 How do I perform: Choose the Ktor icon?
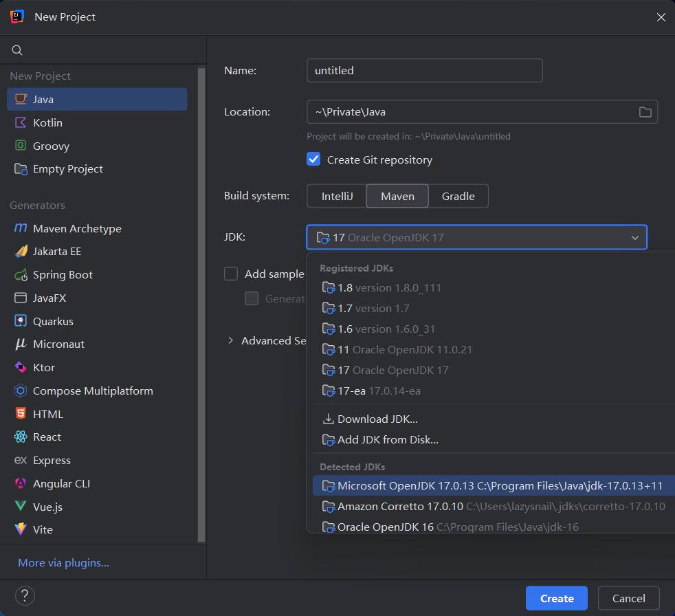[21, 367]
